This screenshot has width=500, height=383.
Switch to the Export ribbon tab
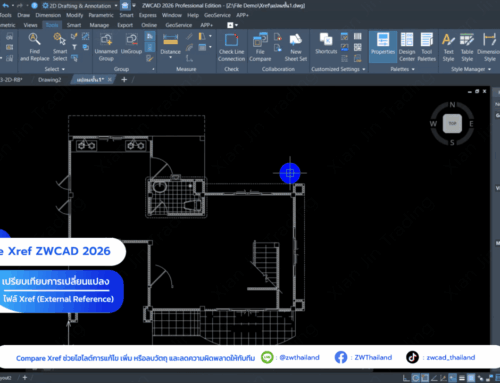(x=125, y=25)
